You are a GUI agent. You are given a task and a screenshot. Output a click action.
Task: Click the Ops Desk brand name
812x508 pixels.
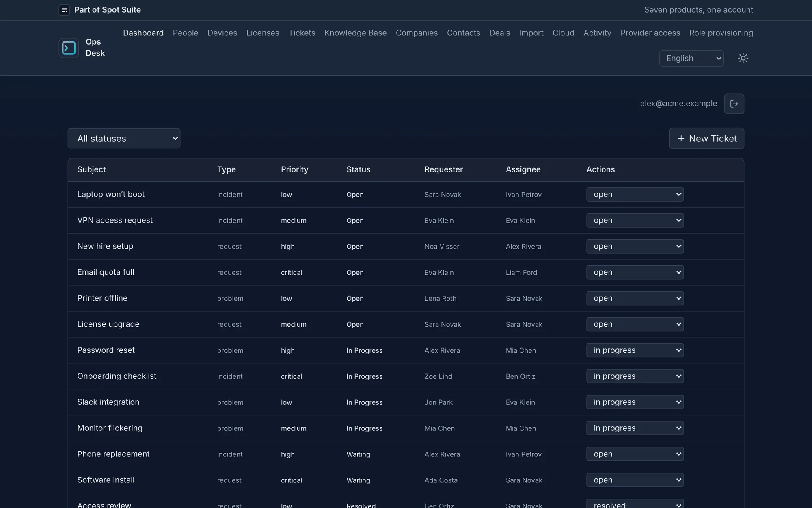(x=95, y=48)
